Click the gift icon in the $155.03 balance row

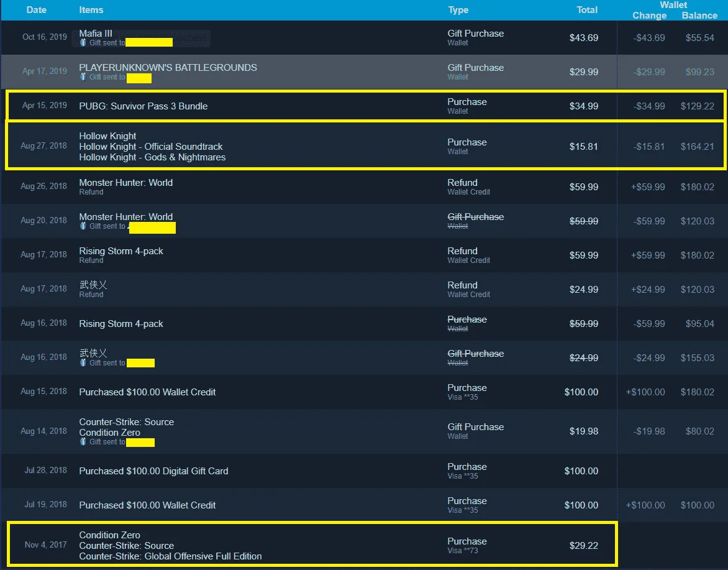(83, 363)
